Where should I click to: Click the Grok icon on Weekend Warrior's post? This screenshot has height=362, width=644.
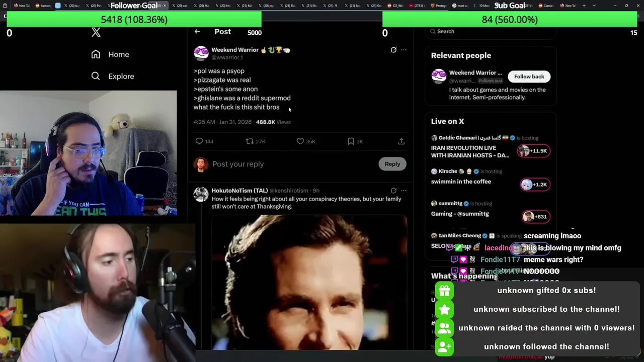click(393, 50)
